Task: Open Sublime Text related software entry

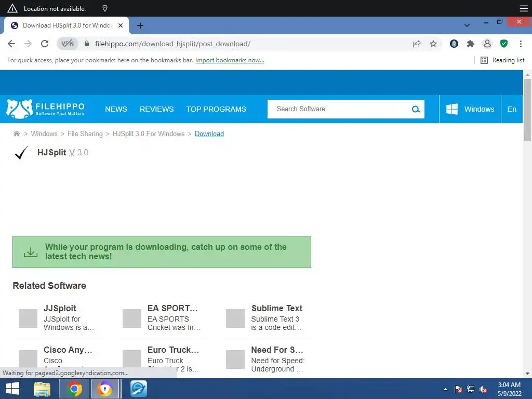Action: point(266,317)
